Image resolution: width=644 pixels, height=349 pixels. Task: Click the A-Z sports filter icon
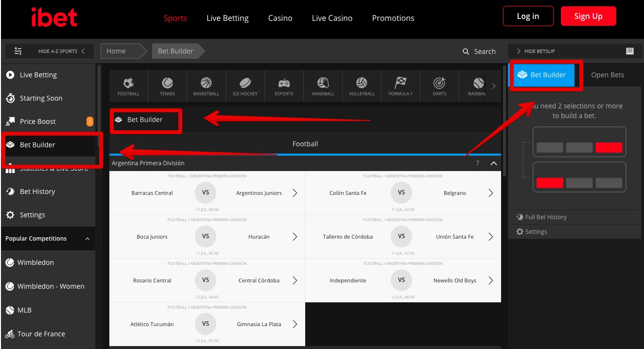[18, 51]
